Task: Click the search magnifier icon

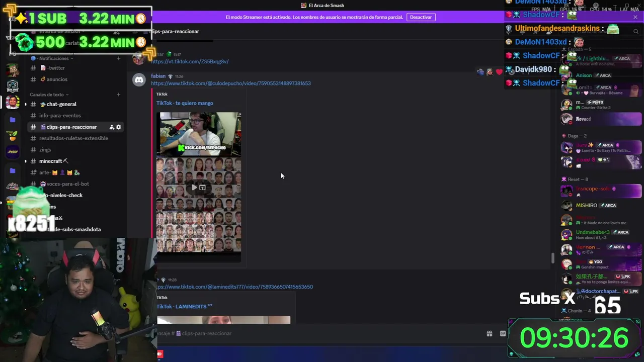Action: [x=636, y=31]
